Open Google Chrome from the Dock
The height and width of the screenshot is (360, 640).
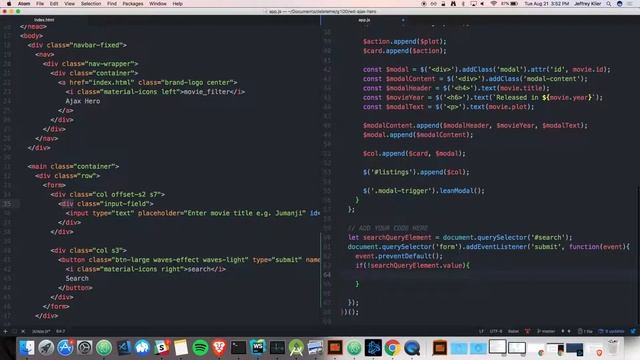point(393,348)
